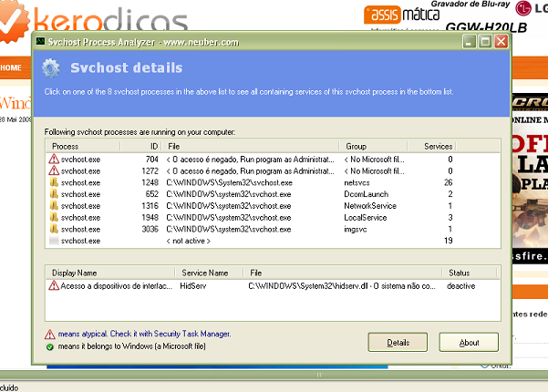The image size is (548, 392).
Task: Sort the process list by Services column
Action: [432, 146]
